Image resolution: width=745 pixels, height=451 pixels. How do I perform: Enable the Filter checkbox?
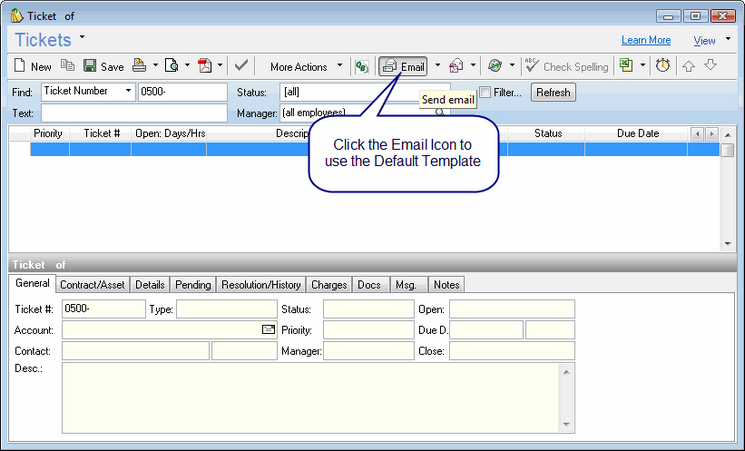tap(485, 92)
